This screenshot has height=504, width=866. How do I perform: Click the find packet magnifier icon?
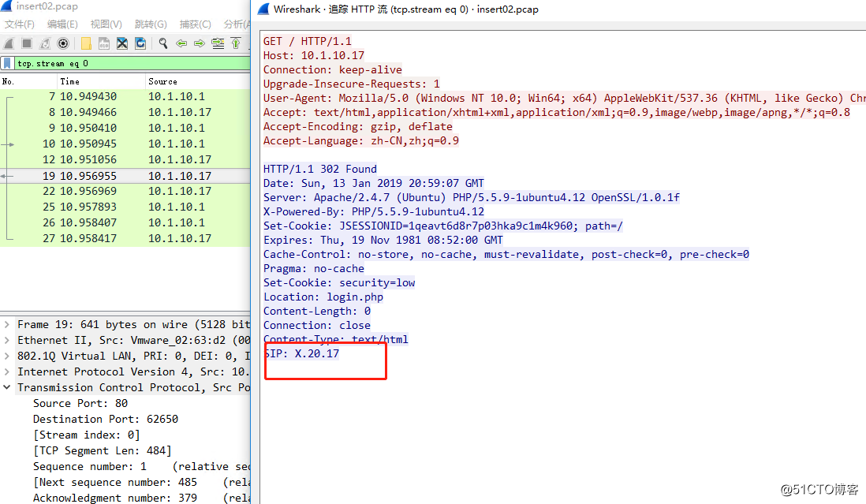[163, 43]
